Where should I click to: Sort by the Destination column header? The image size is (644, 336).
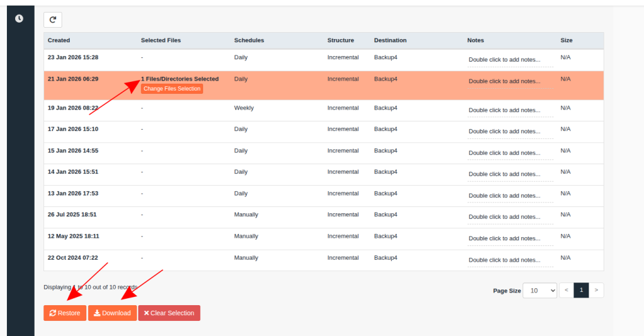(x=390, y=40)
